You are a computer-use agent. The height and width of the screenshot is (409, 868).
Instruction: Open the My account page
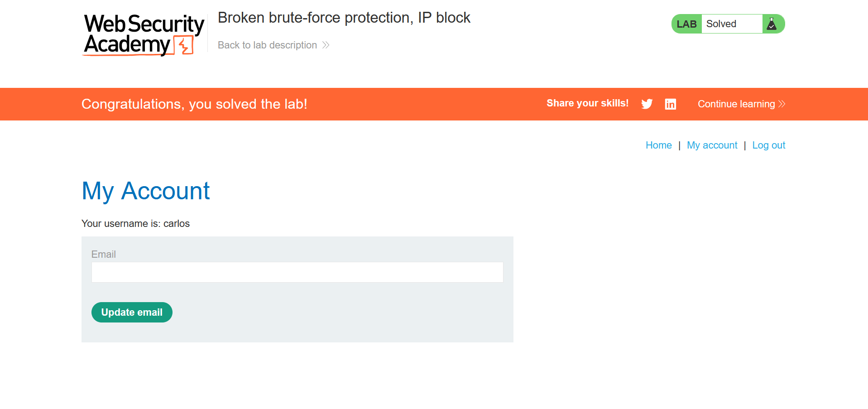click(712, 145)
